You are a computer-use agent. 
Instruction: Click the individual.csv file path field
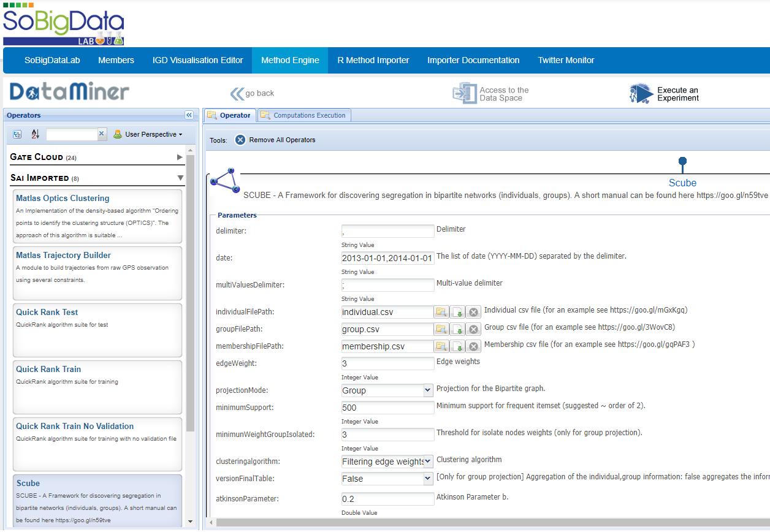pyautogui.click(x=387, y=312)
